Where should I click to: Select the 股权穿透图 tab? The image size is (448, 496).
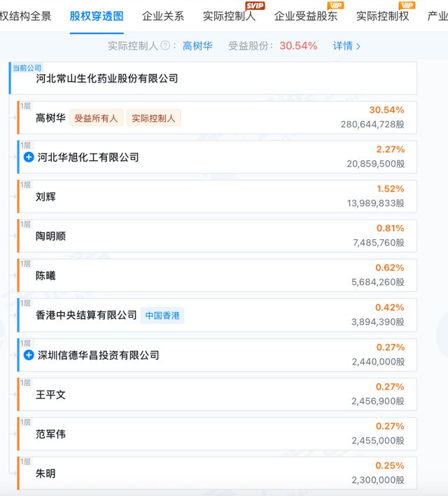[x=97, y=16]
